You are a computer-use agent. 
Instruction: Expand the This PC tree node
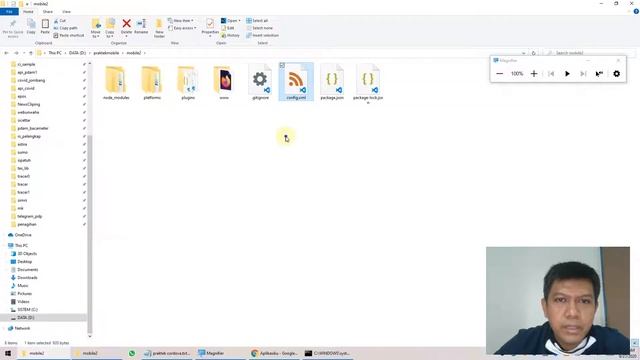4,245
